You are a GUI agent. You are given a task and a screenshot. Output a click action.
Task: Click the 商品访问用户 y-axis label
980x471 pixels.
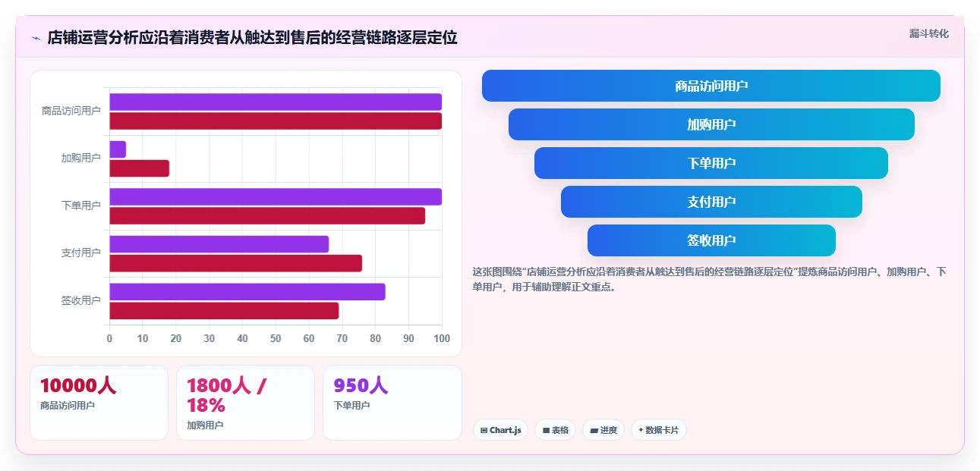tap(71, 111)
